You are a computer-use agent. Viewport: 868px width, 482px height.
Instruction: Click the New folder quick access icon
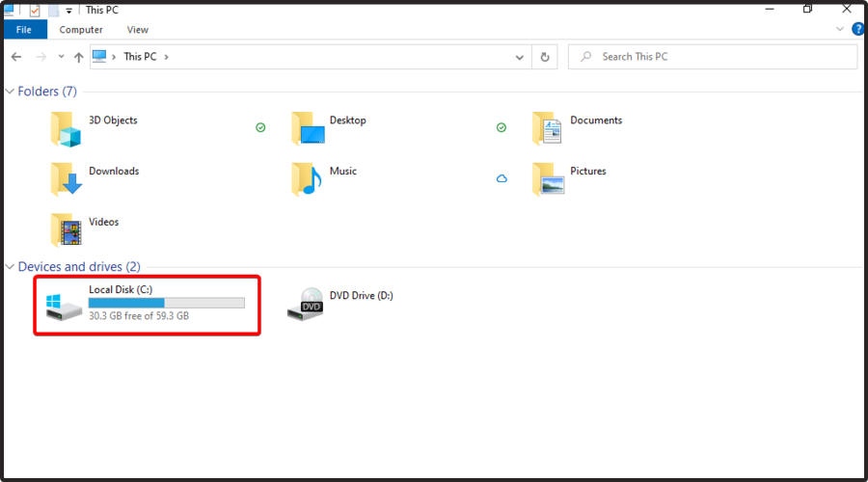click(53, 10)
